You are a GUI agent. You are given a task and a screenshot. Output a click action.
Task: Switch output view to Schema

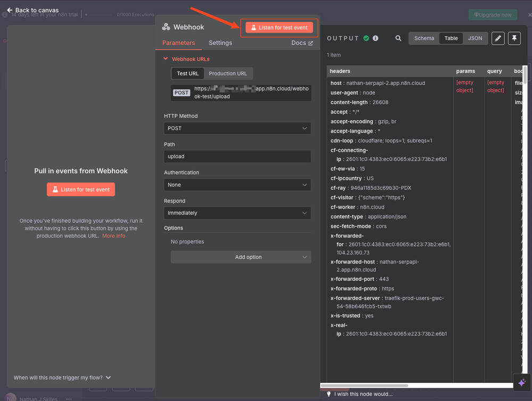click(x=424, y=38)
